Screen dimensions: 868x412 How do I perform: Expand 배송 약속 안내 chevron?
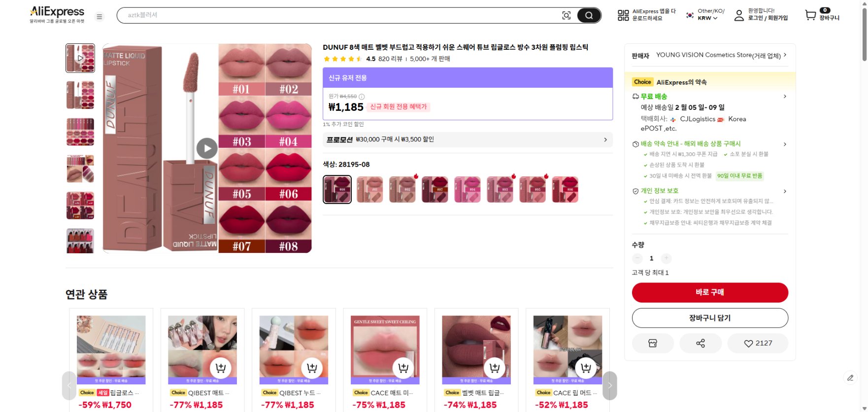785,144
